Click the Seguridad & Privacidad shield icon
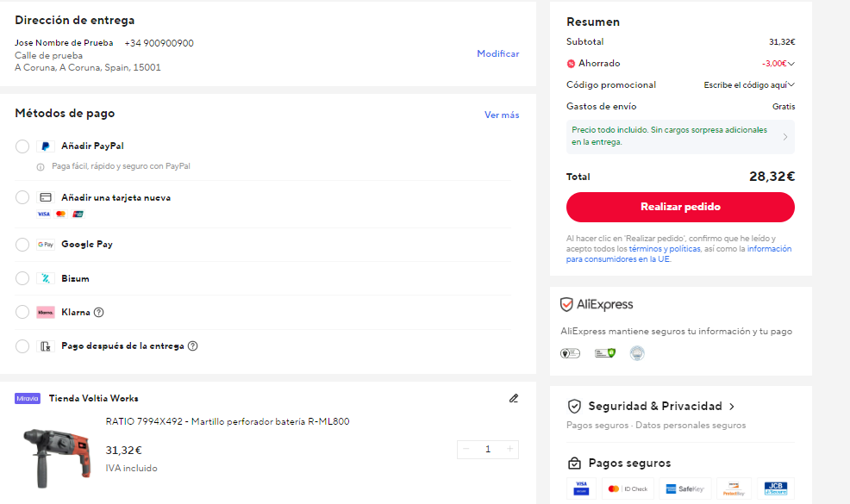The image size is (850, 504). tap(574, 406)
